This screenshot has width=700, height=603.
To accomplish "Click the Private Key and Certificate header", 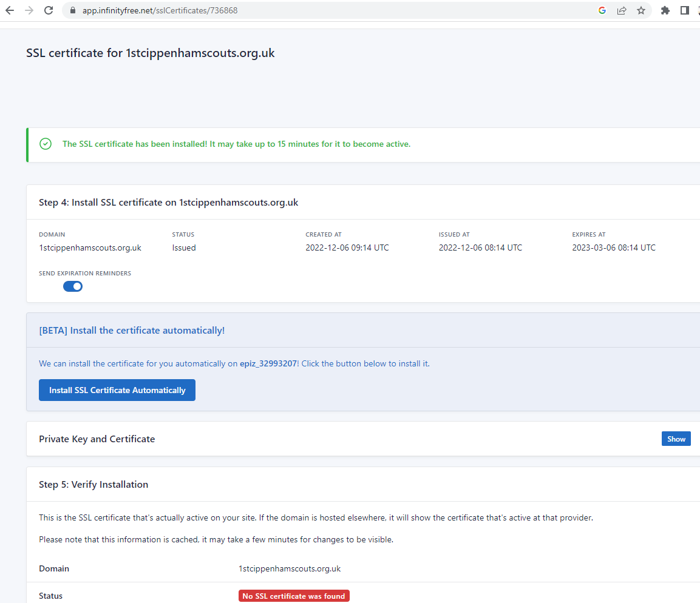I will (x=97, y=439).
